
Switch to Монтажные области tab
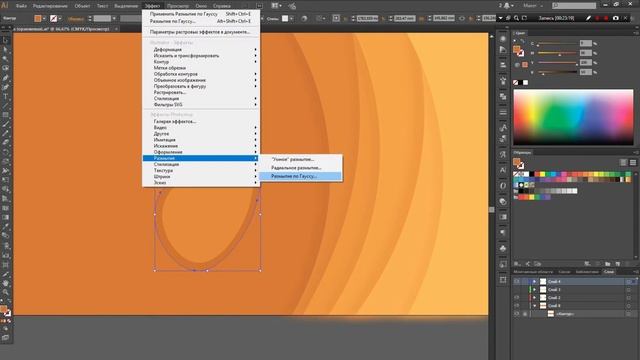tap(533, 272)
